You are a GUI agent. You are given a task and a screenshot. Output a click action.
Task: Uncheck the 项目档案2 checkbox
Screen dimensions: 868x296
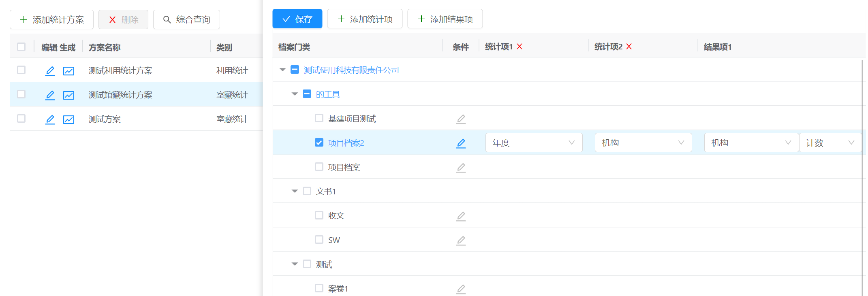point(319,143)
